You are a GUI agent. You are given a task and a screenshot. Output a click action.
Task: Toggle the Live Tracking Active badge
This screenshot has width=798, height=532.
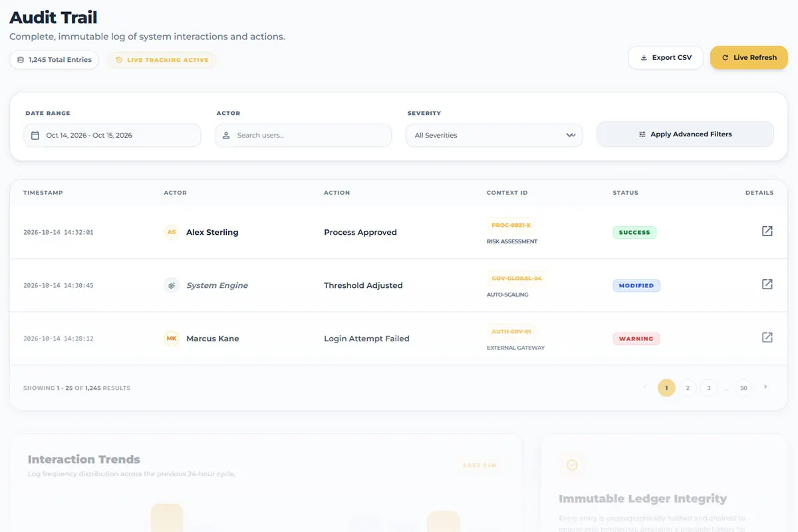pyautogui.click(x=162, y=60)
